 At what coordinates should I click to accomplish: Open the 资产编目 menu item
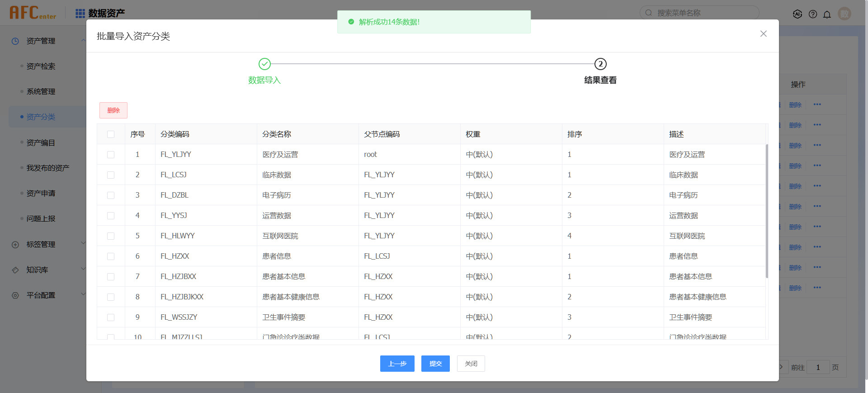41,143
